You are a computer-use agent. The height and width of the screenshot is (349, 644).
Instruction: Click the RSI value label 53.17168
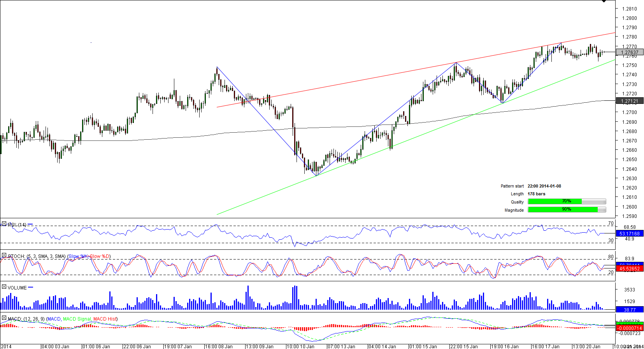point(629,233)
